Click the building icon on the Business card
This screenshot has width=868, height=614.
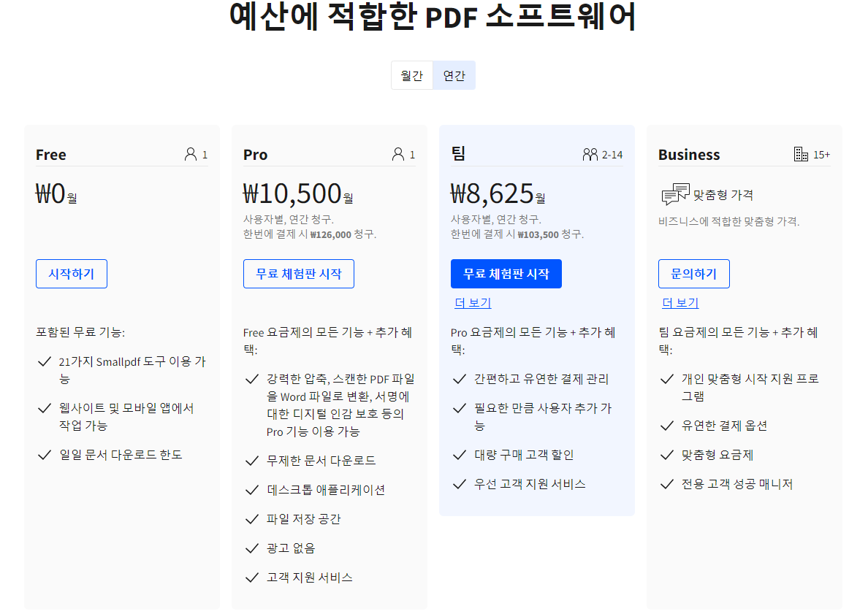(801, 153)
